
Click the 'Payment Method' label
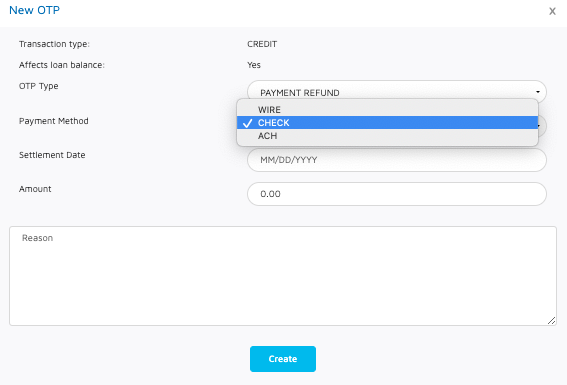(x=54, y=121)
